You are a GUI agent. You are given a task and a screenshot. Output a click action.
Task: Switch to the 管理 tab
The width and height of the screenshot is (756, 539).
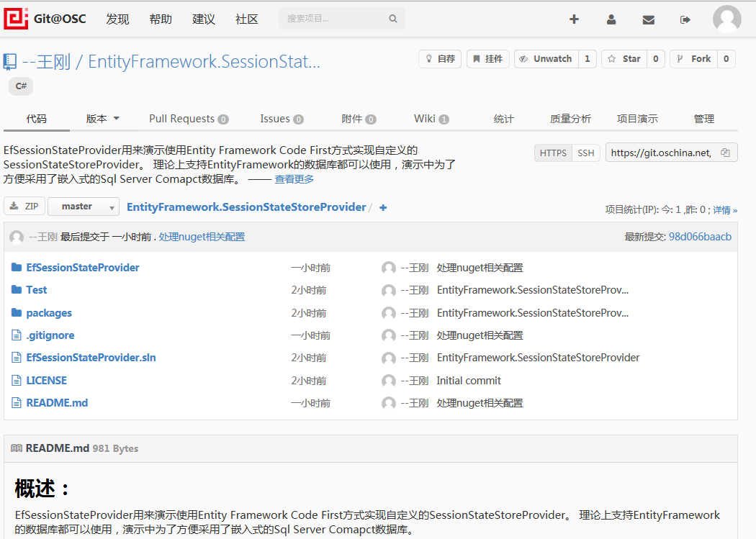(704, 119)
